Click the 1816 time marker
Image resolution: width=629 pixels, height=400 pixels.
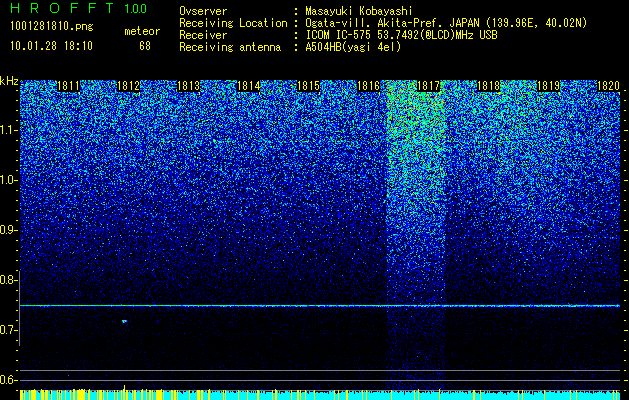pos(368,86)
